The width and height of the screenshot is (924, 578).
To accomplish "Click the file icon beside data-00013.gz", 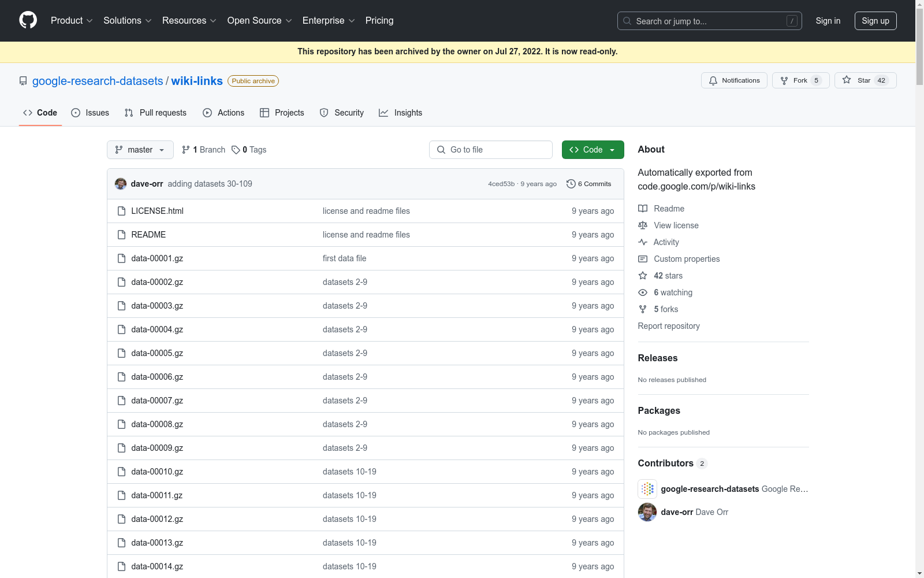I will tap(121, 543).
